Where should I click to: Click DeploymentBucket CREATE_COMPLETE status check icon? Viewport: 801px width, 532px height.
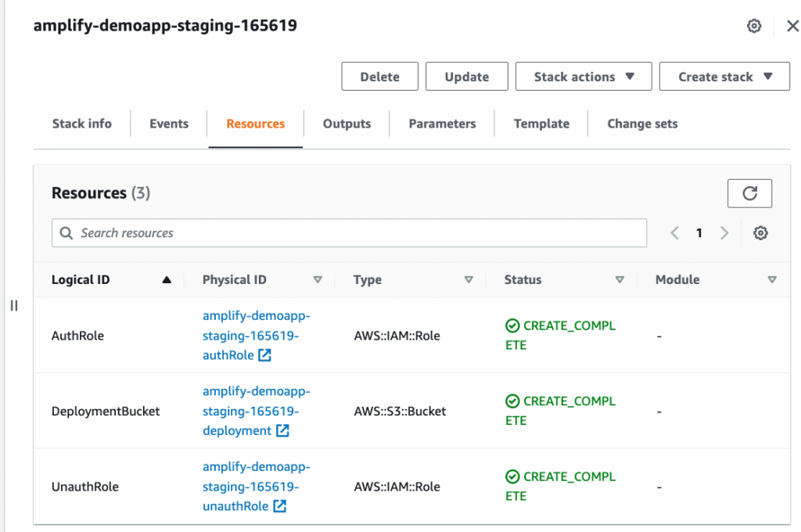click(512, 401)
